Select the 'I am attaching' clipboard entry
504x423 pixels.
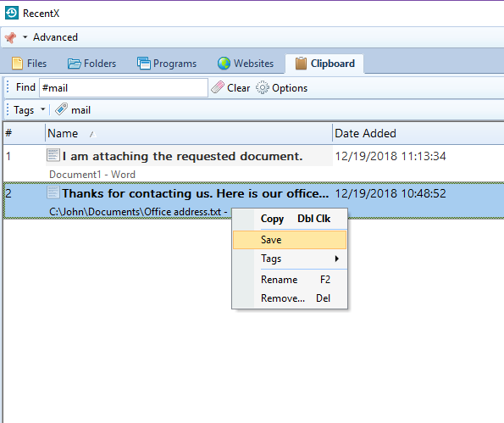click(x=182, y=156)
